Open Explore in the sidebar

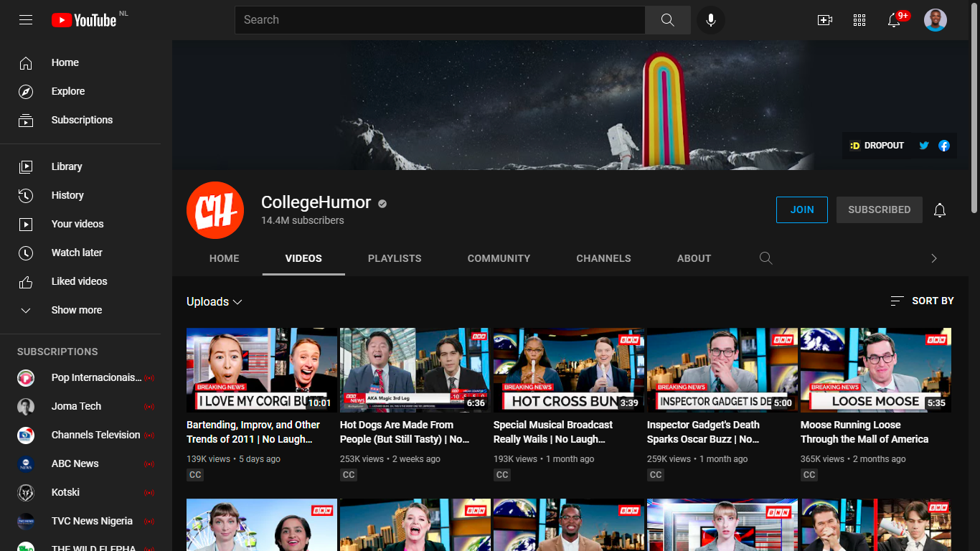pyautogui.click(x=80, y=91)
